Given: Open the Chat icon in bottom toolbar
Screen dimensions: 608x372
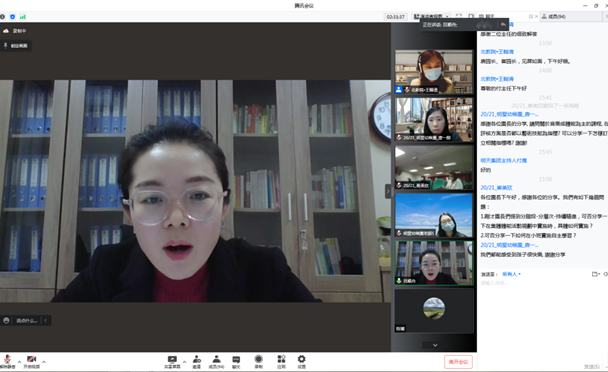Looking at the screenshot, I should point(236,362).
